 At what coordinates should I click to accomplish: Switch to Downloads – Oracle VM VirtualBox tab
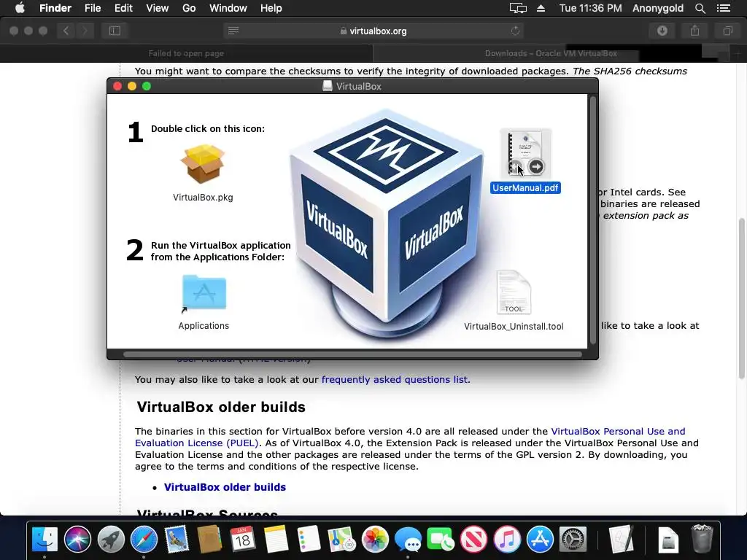pyautogui.click(x=551, y=53)
